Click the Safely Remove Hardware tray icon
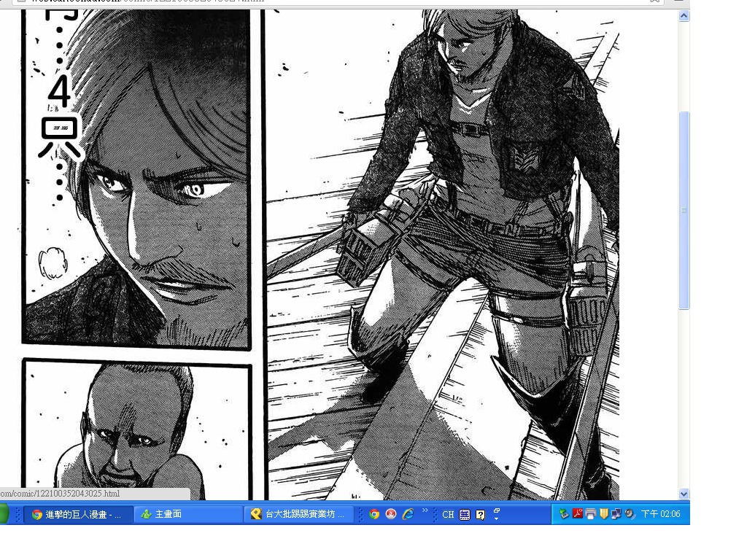 (564, 514)
